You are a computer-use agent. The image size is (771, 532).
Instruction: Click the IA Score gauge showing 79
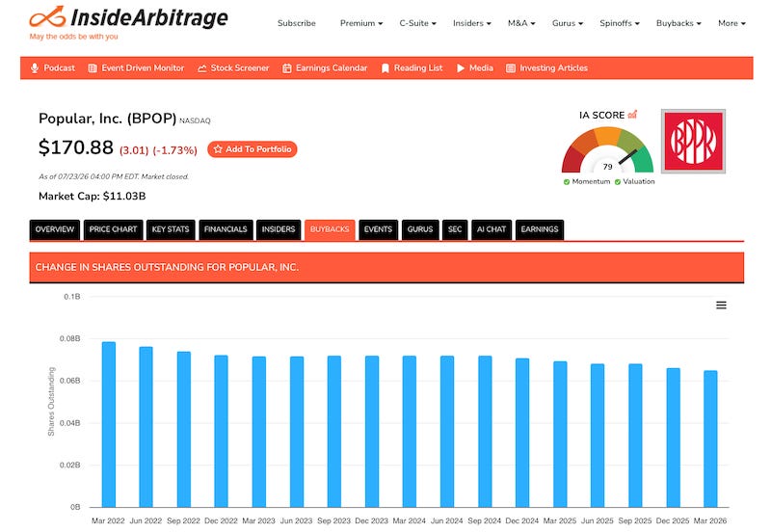tap(608, 150)
